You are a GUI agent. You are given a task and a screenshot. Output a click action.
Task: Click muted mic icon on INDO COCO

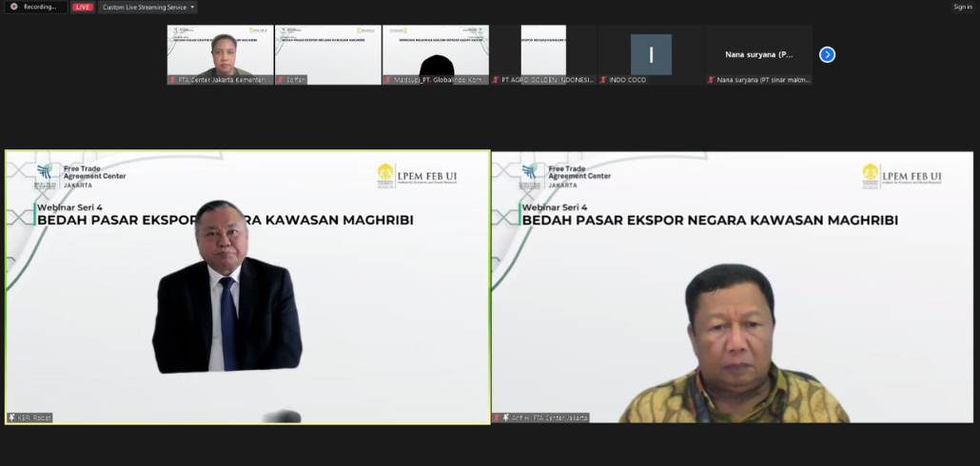604,80
